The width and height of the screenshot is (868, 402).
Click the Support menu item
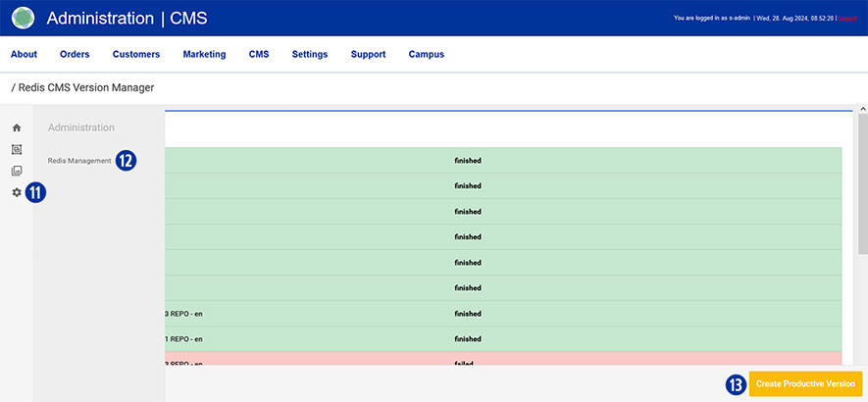coord(368,54)
